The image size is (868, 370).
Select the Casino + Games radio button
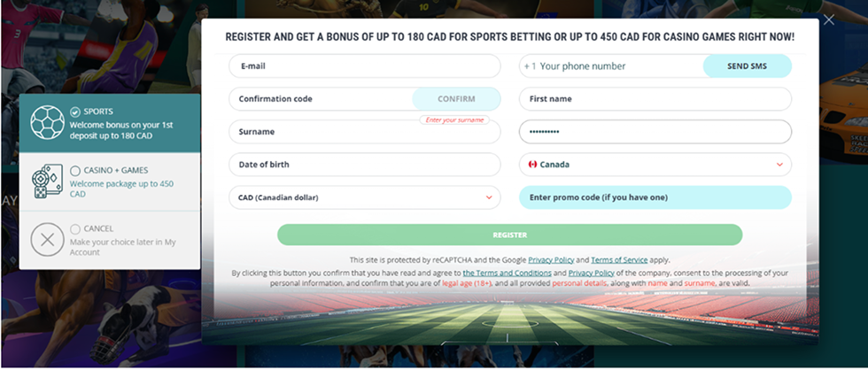(x=75, y=170)
